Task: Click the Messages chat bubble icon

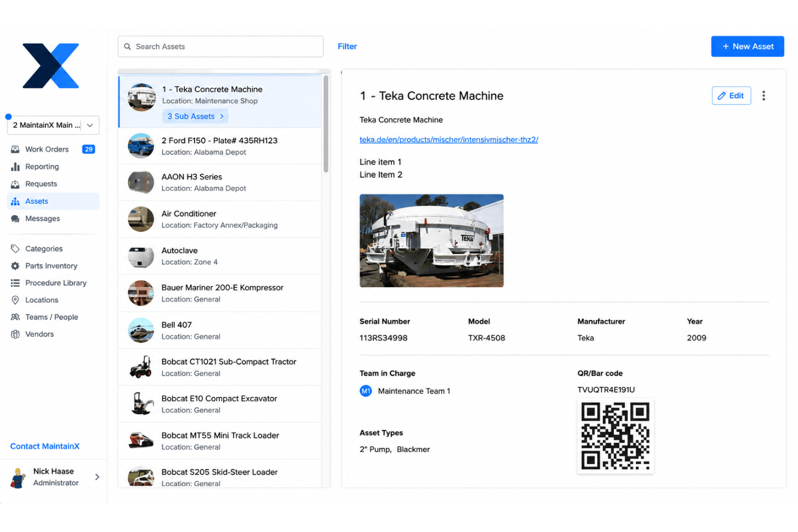Action: pos(15,218)
